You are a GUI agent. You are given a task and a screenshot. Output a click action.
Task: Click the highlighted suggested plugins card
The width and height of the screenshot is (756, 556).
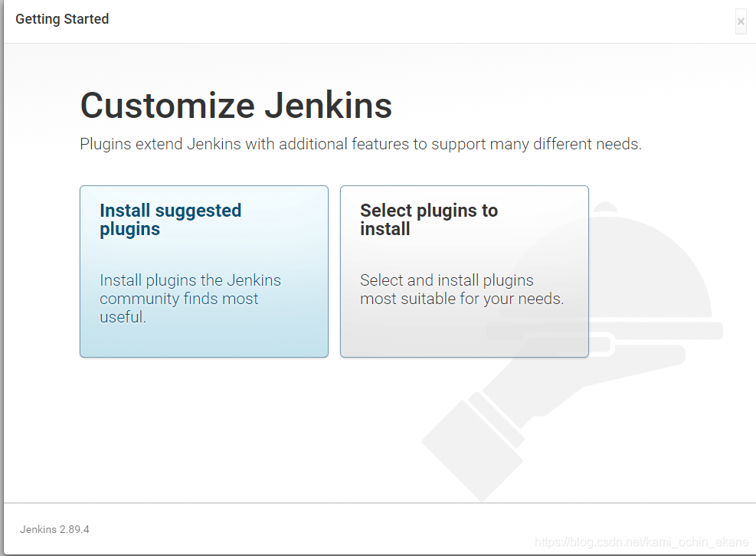pyautogui.click(x=204, y=271)
